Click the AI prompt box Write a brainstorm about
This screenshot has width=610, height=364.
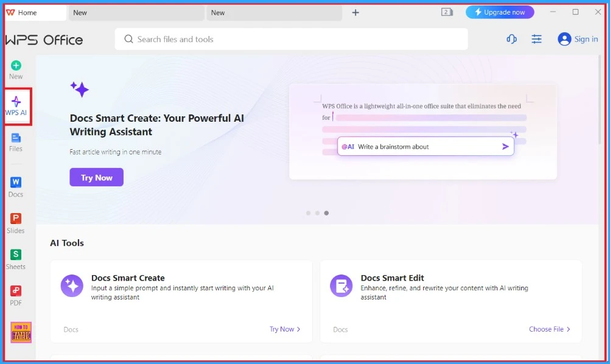point(426,146)
